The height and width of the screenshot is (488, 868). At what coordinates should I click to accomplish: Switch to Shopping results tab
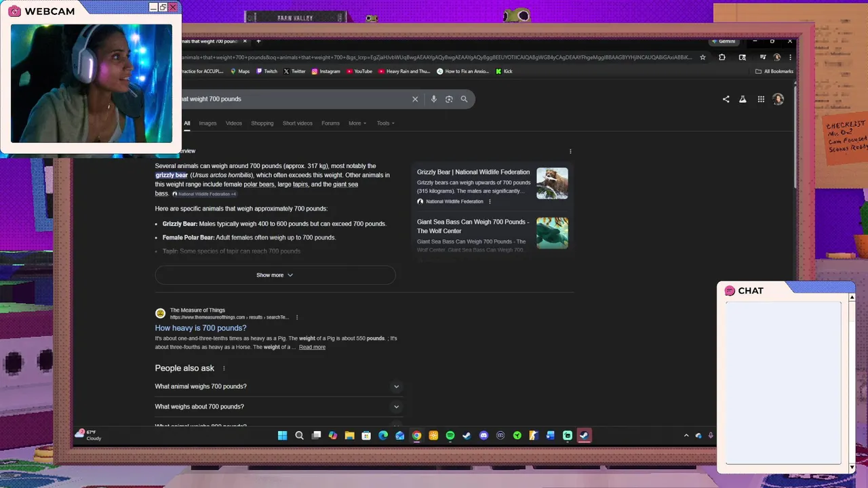(262, 123)
